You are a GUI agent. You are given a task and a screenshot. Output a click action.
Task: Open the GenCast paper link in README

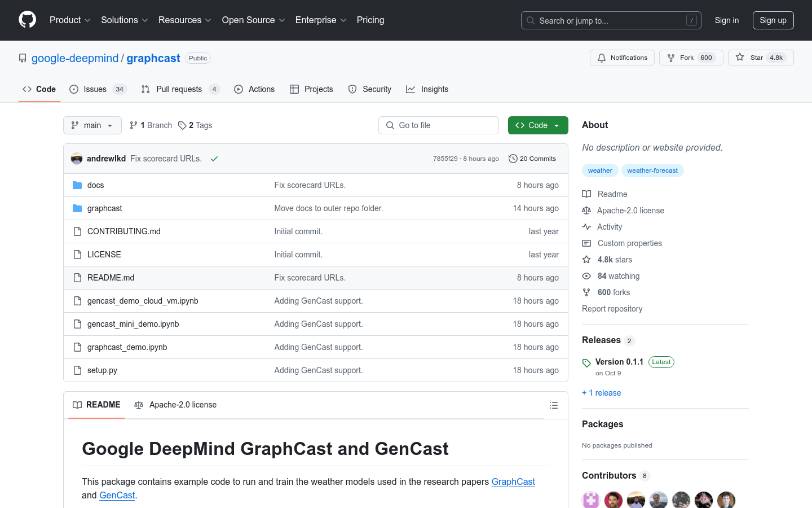[x=117, y=495]
